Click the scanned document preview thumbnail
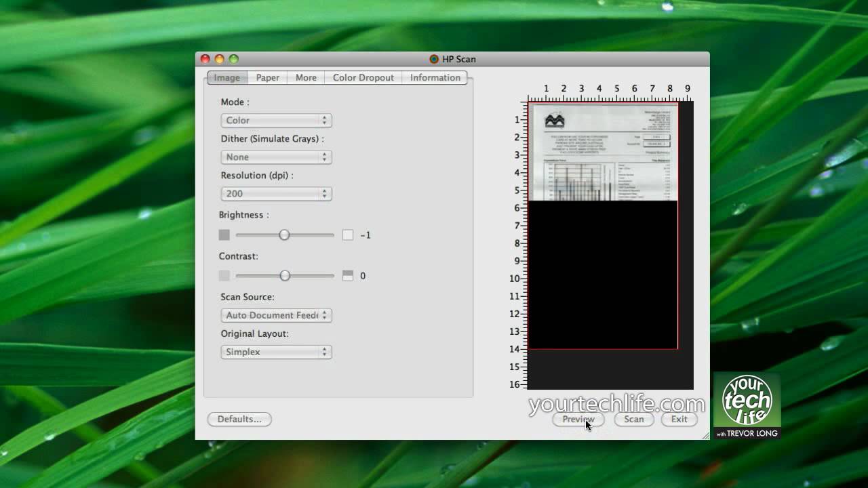Viewport: 868px width, 488px height. pyautogui.click(x=603, y=152)
